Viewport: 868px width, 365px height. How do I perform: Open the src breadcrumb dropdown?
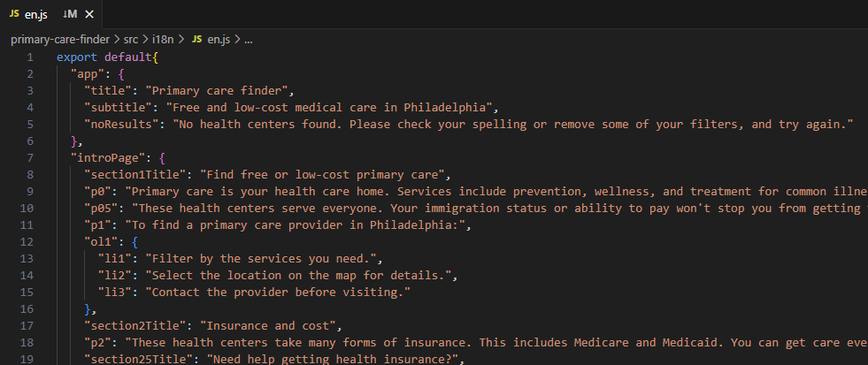(x=131, y=39)
